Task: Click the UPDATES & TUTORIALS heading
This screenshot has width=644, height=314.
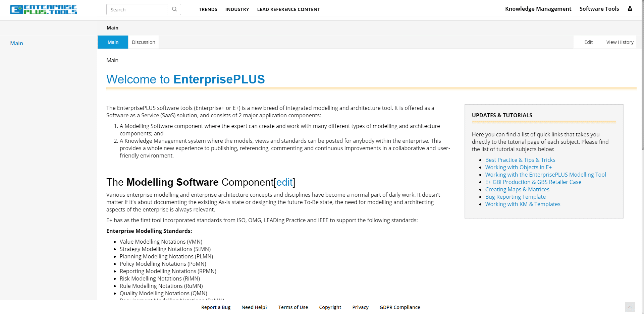Action: tap(502, 115)
